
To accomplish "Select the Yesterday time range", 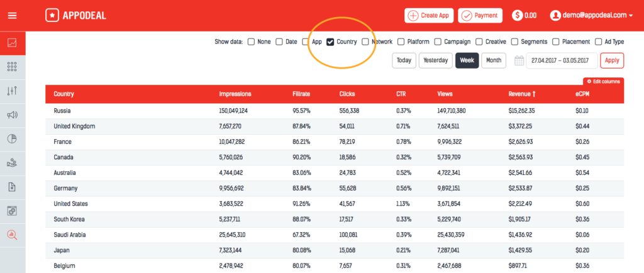I will tap(435, 60).
